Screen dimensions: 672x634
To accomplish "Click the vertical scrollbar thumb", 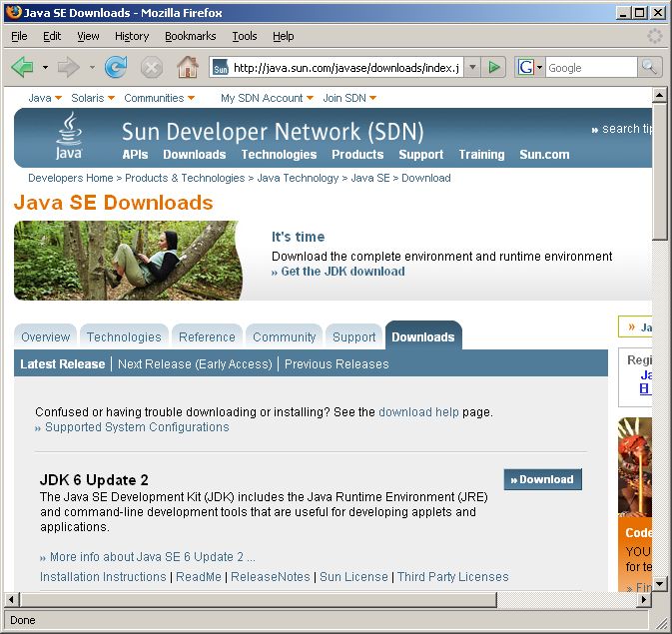I will pos(659,171).
